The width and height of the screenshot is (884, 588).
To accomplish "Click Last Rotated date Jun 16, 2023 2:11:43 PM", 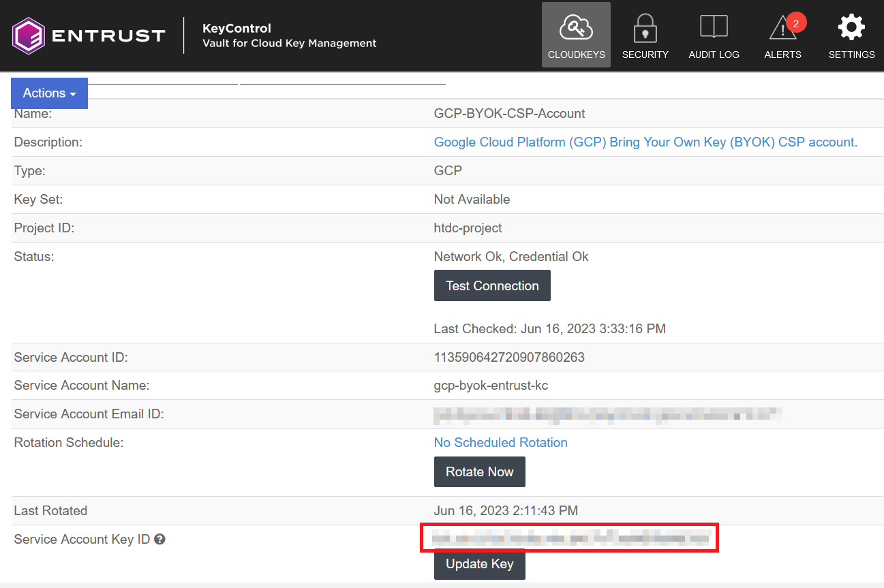I will [x=506, y=510].
